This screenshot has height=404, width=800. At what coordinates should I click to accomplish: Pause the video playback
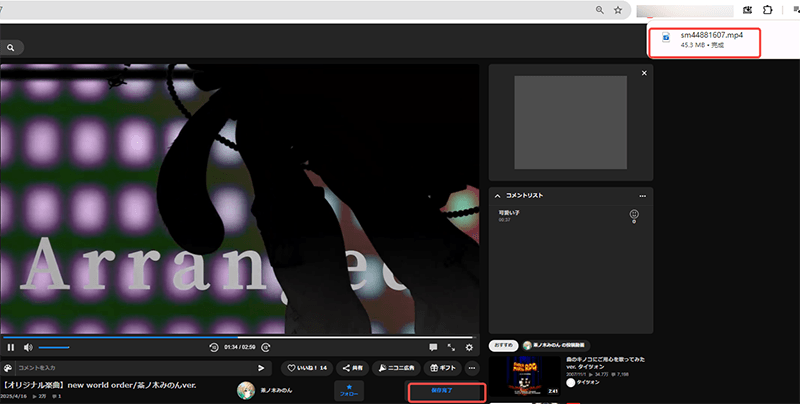(x=11, y=347)
